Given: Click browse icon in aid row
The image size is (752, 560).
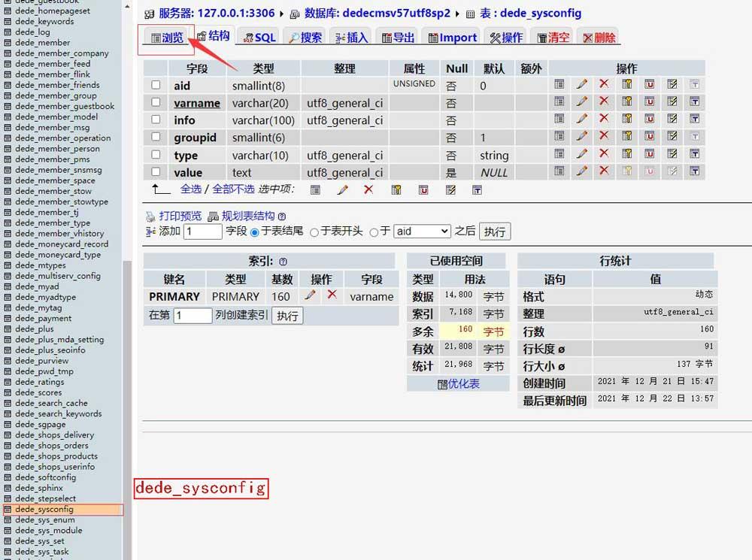Looking at the screenshot, I should [559, 84].
